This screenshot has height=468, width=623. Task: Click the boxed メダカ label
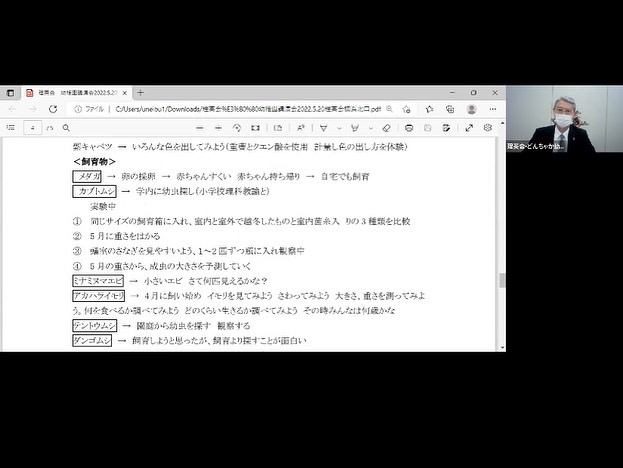(87, 176)
